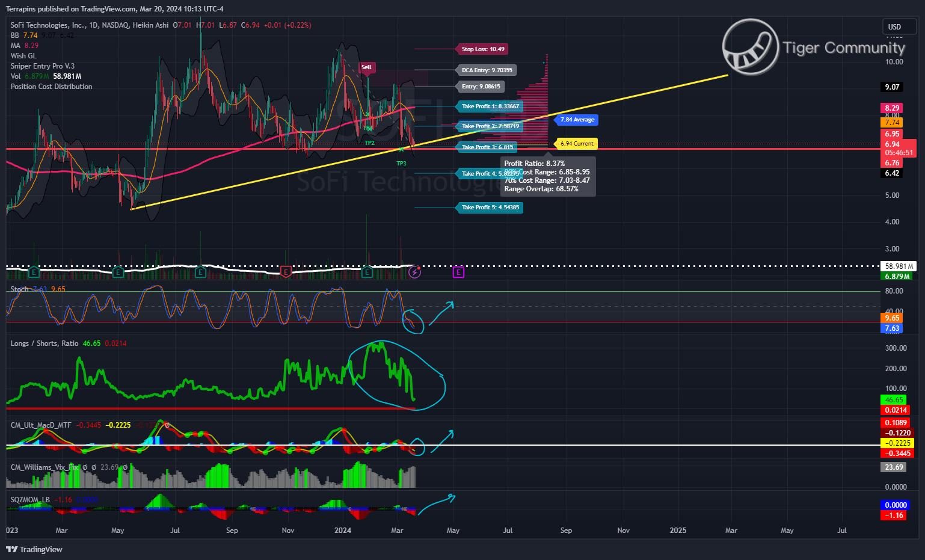
Task: Click the Stop Loss: 10.49 label
Action: (483, 49)
